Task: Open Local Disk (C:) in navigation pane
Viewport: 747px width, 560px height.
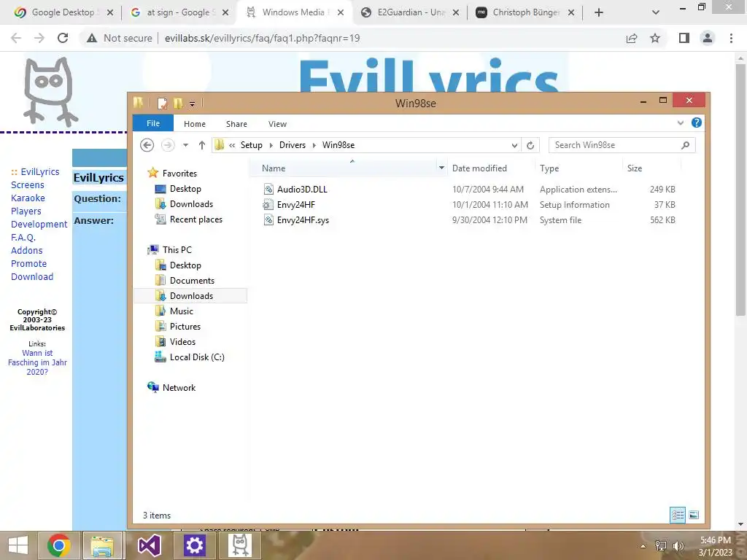Action: (197, 357)
